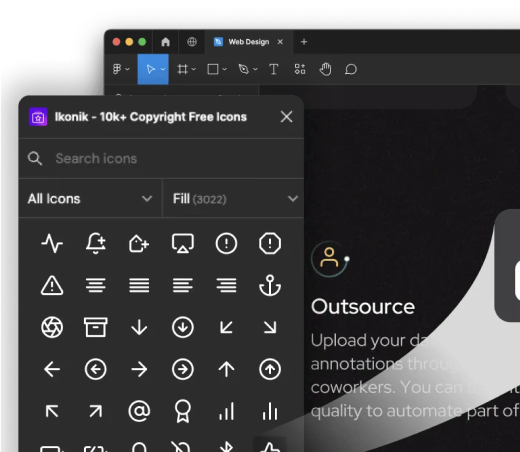Insert the airplay screen icon

[183, 244]
